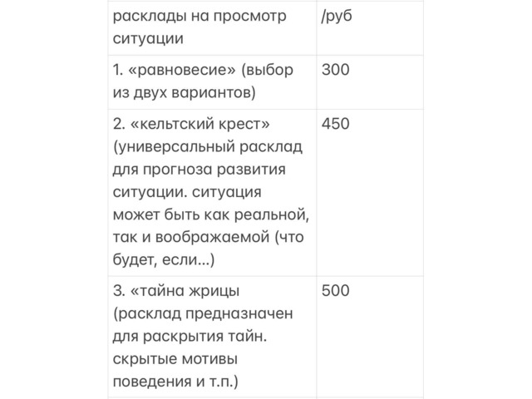Click the '3. «тайна жрицы' title text
The width and height of the screenshot is (532, 399).
pyautogui.click(x=176, y=291)
